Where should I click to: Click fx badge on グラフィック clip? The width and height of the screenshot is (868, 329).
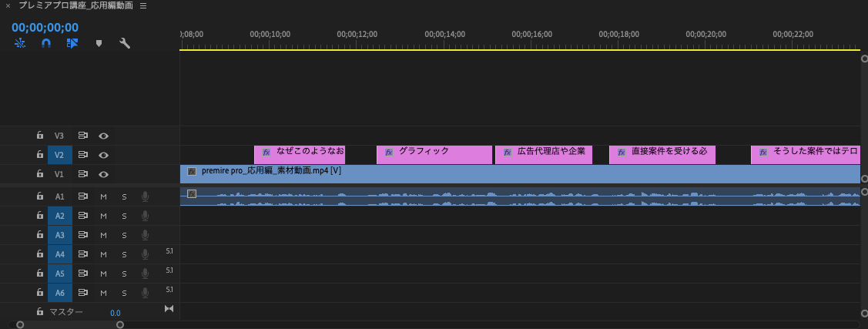coord(389,152)
